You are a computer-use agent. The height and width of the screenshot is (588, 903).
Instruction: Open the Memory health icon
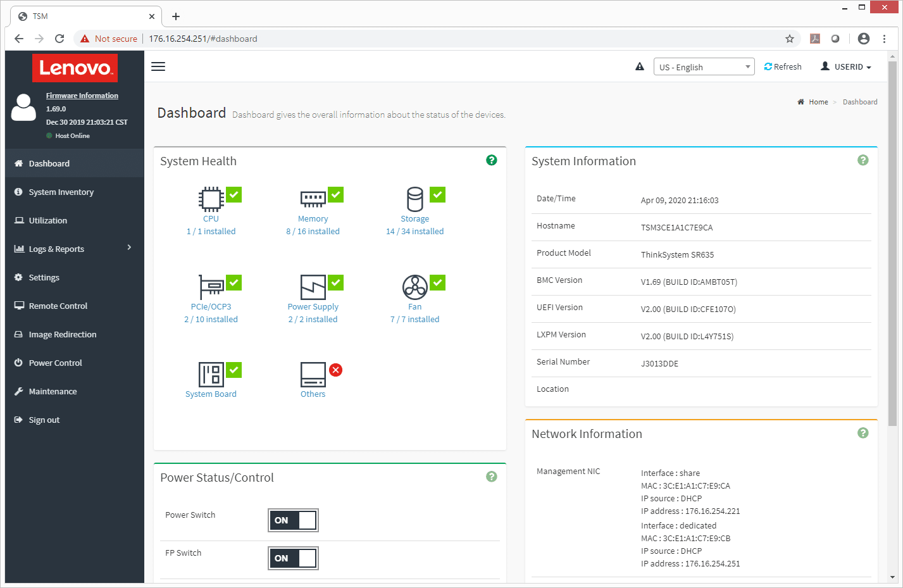[x=313, y=199]
